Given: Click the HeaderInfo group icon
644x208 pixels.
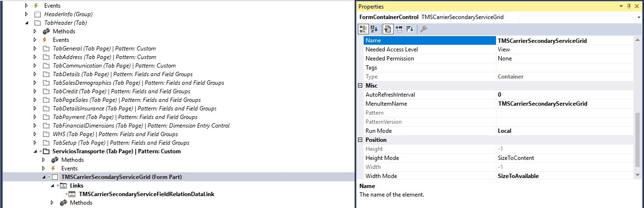Looking at the screenshot, I should 37,14.
